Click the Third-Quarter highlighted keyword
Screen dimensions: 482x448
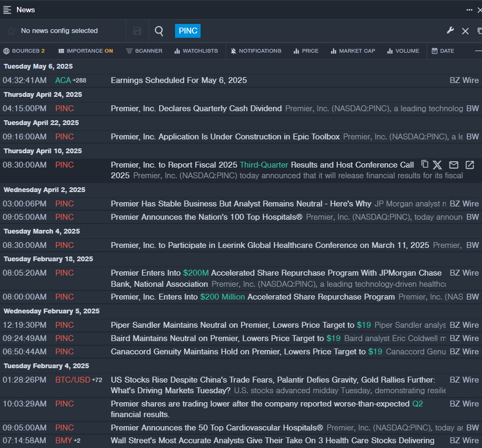264,165
